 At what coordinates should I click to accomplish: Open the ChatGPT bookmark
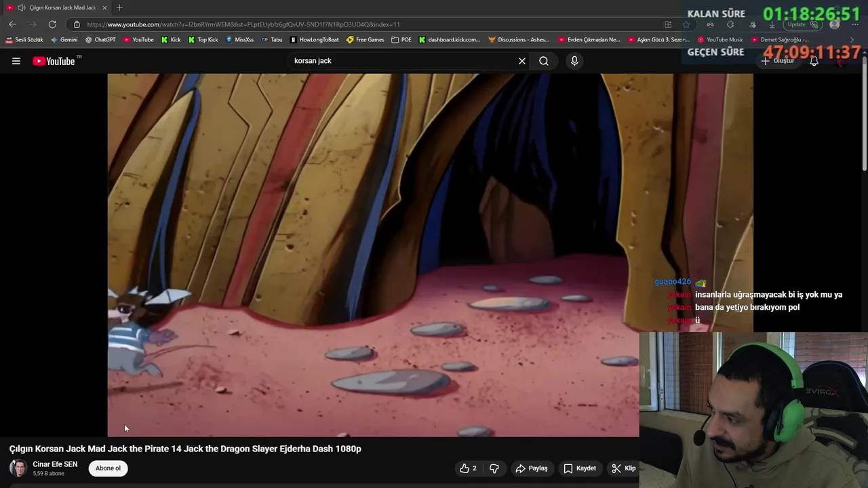point(100,40)
